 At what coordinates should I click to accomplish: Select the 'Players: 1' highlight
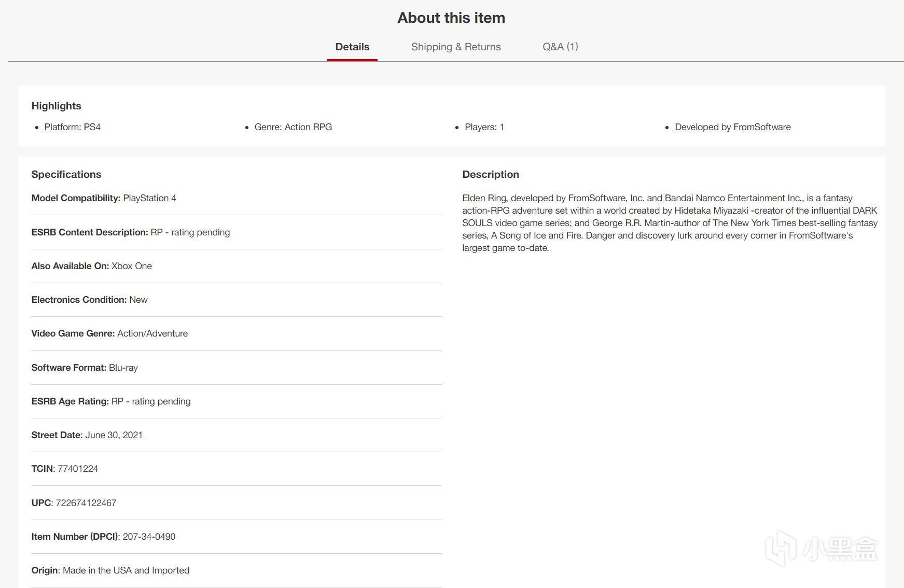click(x=484, y=127)
